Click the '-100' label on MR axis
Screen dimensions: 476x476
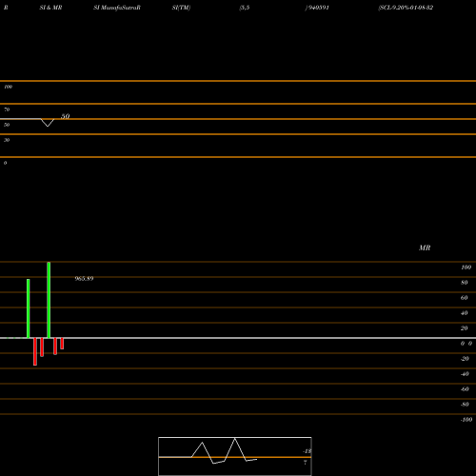pyautogui.click(x=466, y=420)
